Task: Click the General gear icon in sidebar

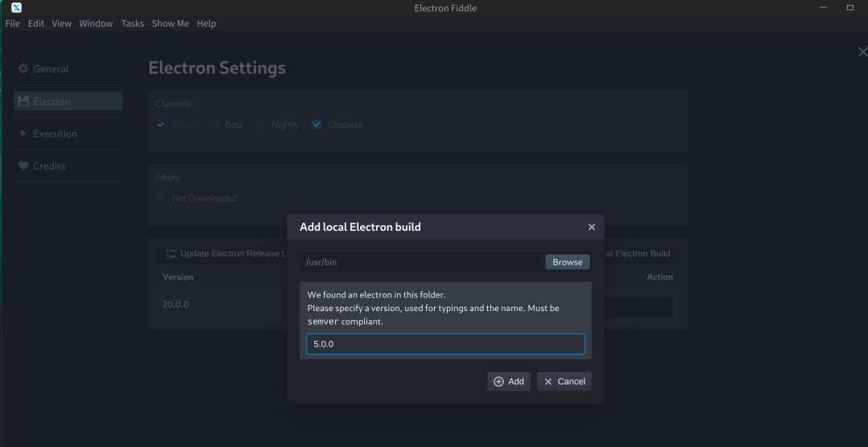Action: (23, 69)
